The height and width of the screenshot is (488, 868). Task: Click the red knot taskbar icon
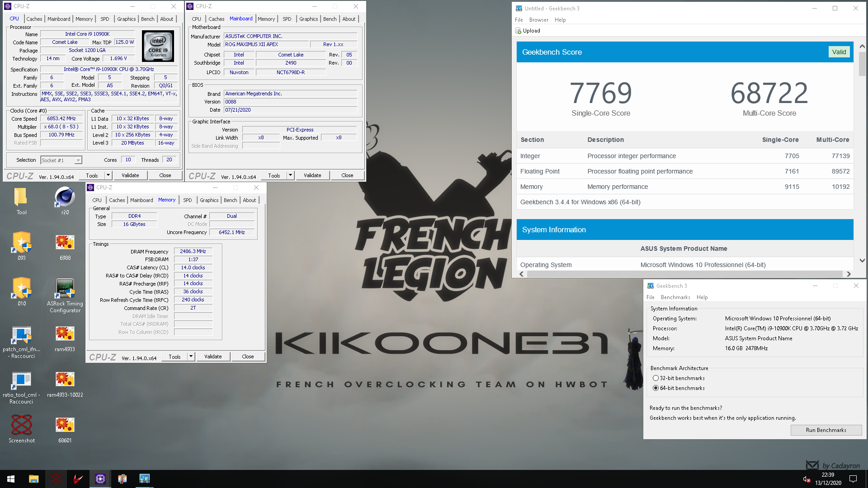click(56, 479)
